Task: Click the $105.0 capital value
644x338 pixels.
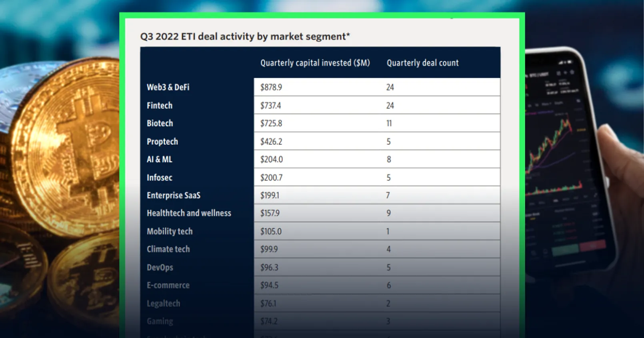Action: click(271, 231)
